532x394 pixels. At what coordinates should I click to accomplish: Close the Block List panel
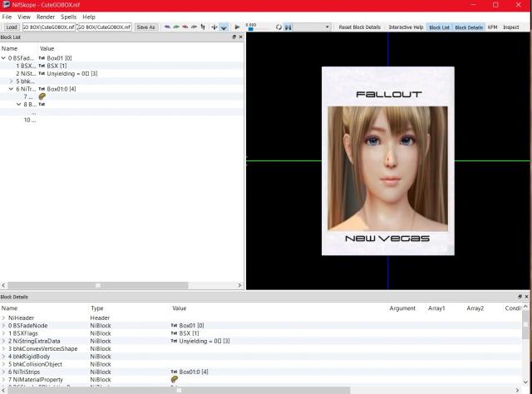point(240,37)
